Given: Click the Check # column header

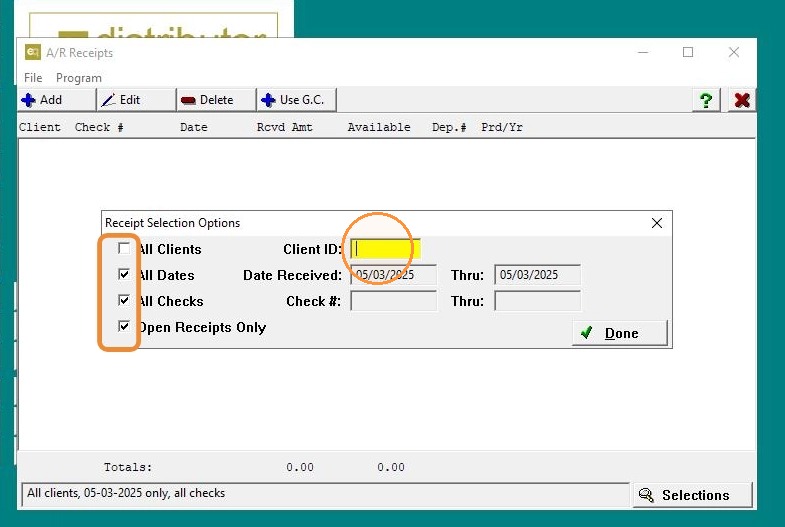Looking at the screenshot, I should tap(99, 127).
